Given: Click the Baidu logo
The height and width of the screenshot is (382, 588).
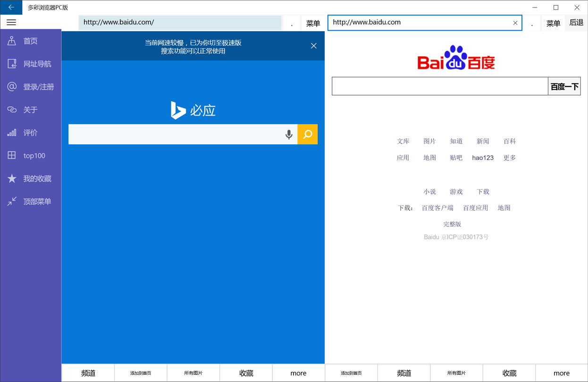Looking at the screenshot, I should coord(456,58).
